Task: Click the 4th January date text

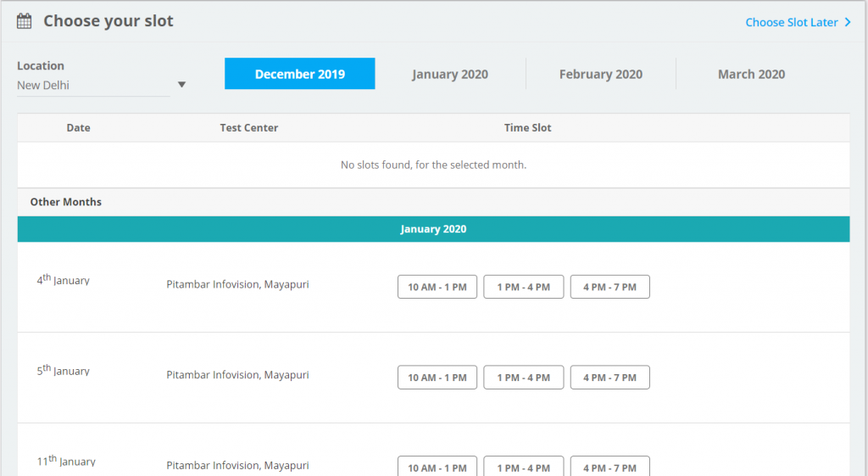Action: click(x=63, y=280)
